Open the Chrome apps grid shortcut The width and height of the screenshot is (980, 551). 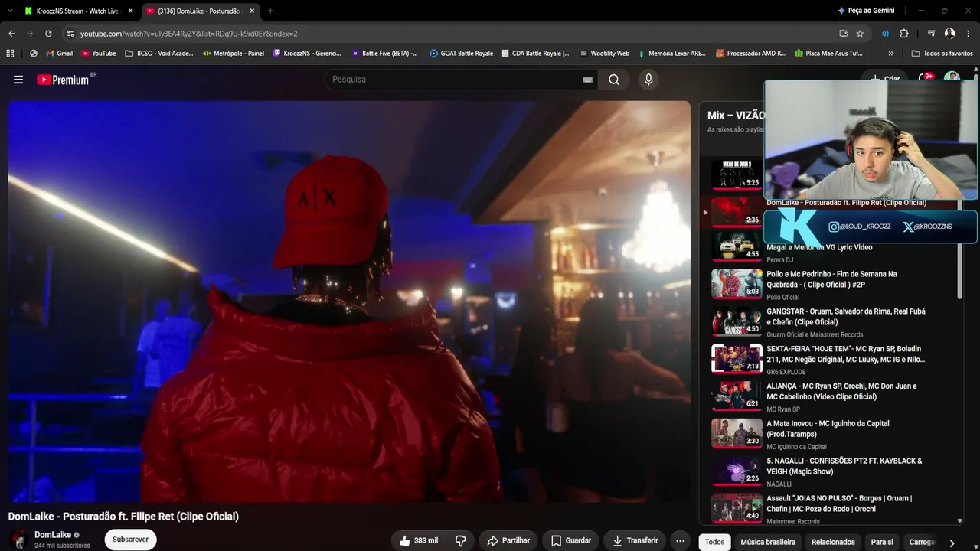point(10,54)
